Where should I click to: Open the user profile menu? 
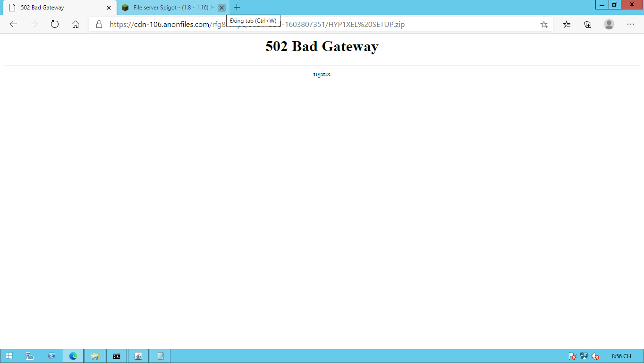coord(609,24)
